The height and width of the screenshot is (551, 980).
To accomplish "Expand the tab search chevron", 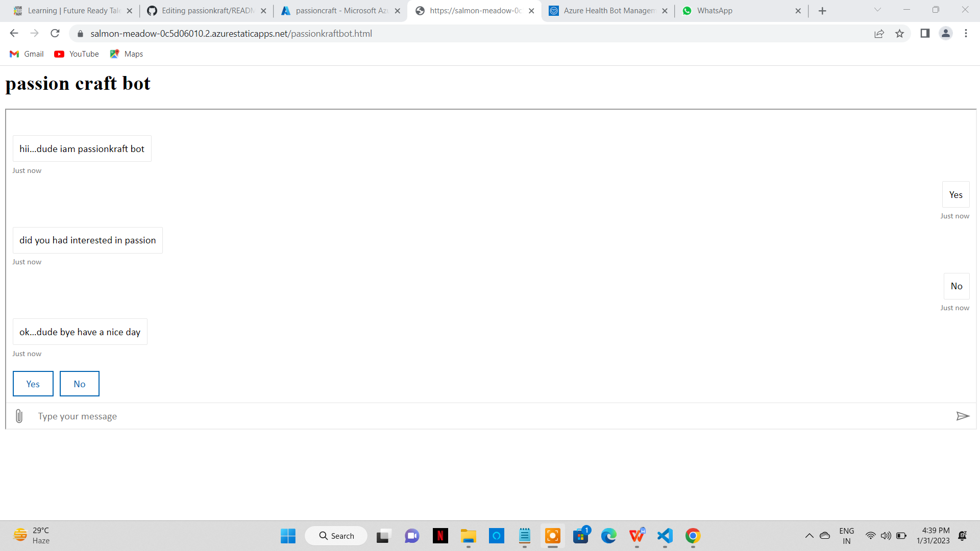I will 877,10.
